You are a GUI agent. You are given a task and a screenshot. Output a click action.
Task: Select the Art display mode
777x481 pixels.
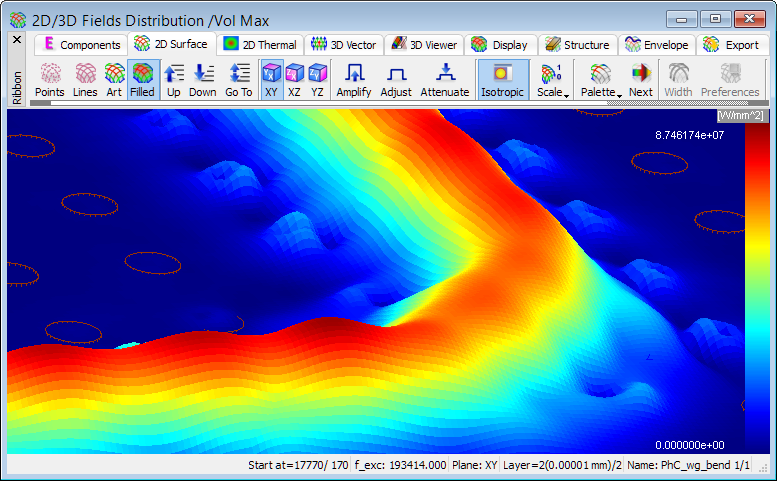(x=114, y=80)
